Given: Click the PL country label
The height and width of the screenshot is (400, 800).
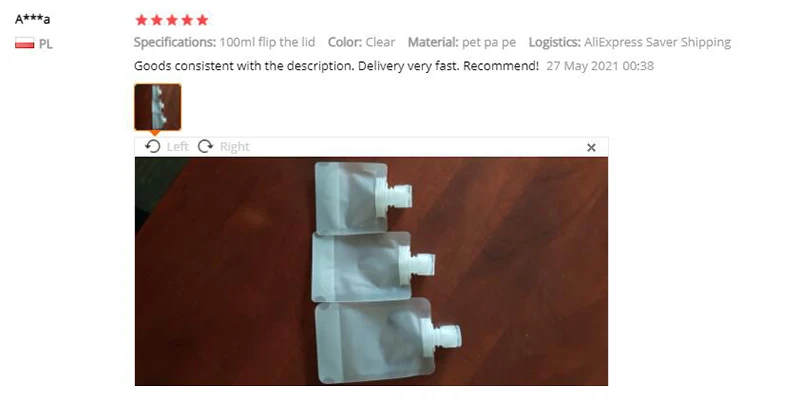Looking at the screenshot, I should 45,44.
